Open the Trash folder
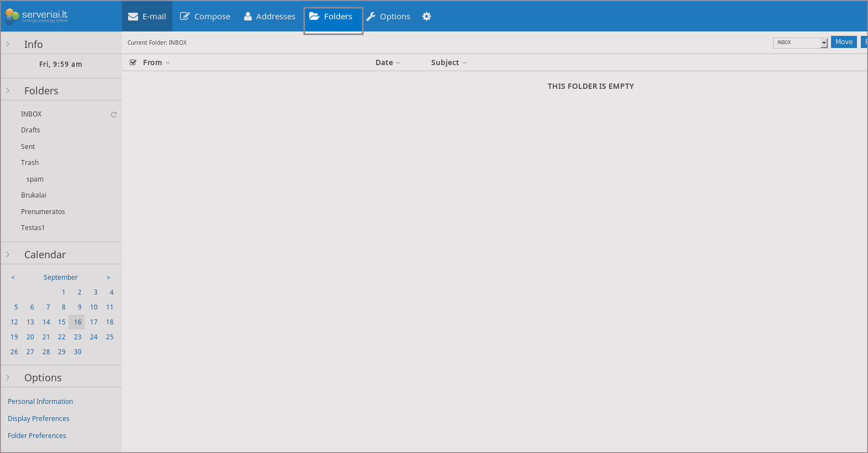868x453 pixels. point(30,163)
